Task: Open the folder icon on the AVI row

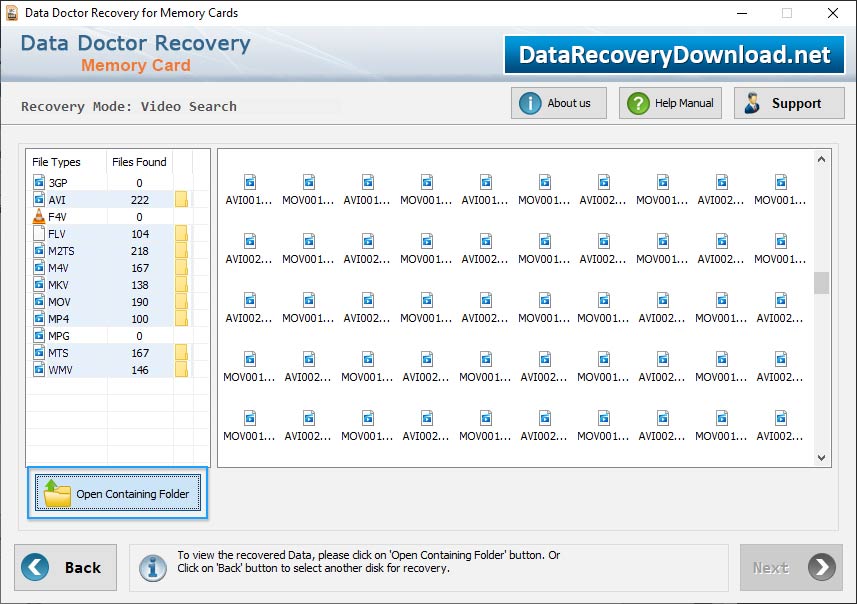Action: (x=181, y=200)
